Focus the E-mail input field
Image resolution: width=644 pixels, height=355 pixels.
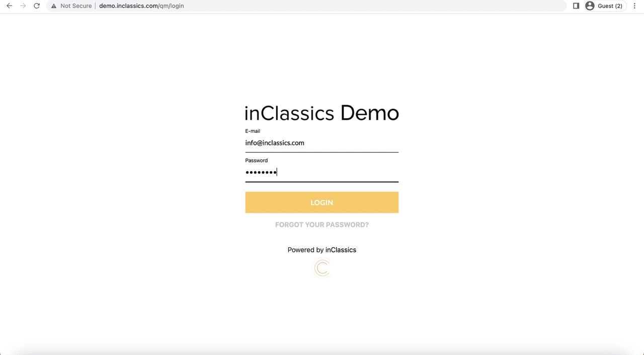point(322,143)
